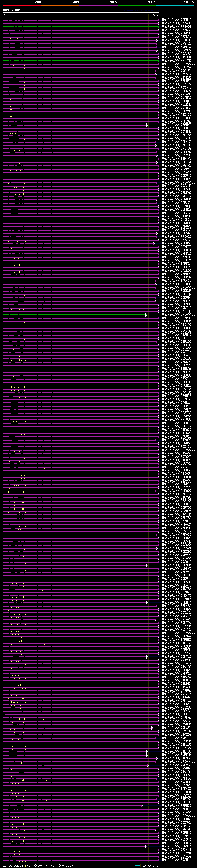Select the UniRef100_C4LT85 label

[x=177, y=752]
